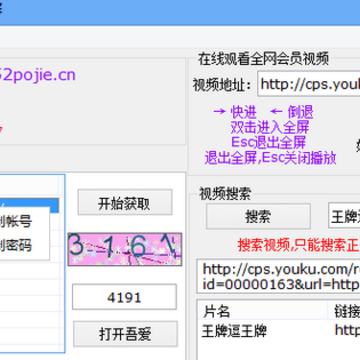This screenshot has height=360, width=360.
Task: Focus the captcha field containing 4191
Action: 124,297
